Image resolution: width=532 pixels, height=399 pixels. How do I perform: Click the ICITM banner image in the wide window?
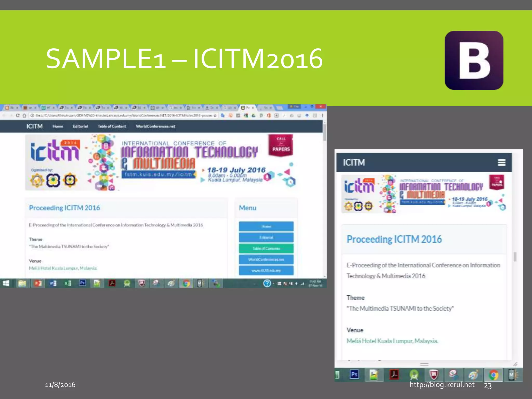click(x=161, y=163)
